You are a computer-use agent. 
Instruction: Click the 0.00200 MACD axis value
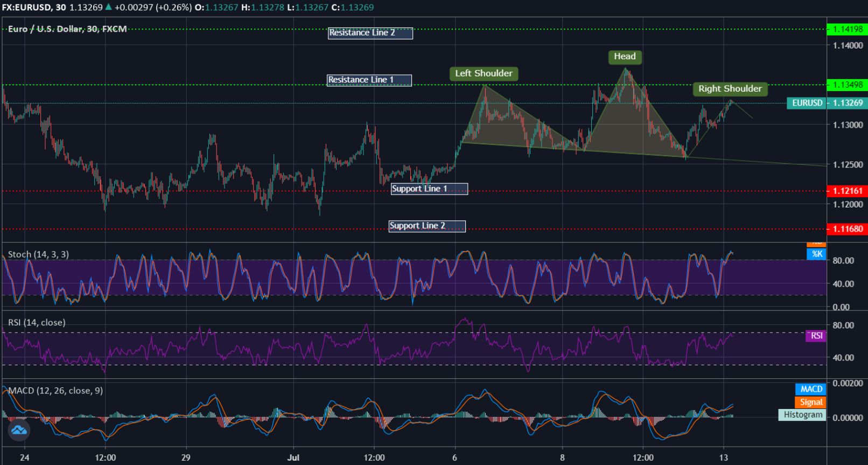pyautogui.click(x=848, y=384)
